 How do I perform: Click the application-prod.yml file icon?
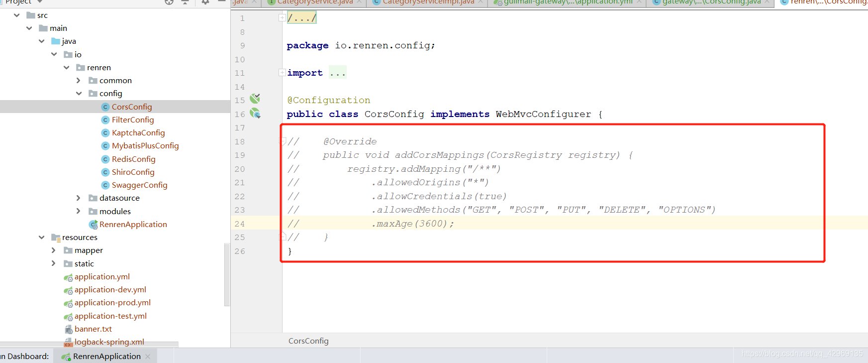coord(68,303)
